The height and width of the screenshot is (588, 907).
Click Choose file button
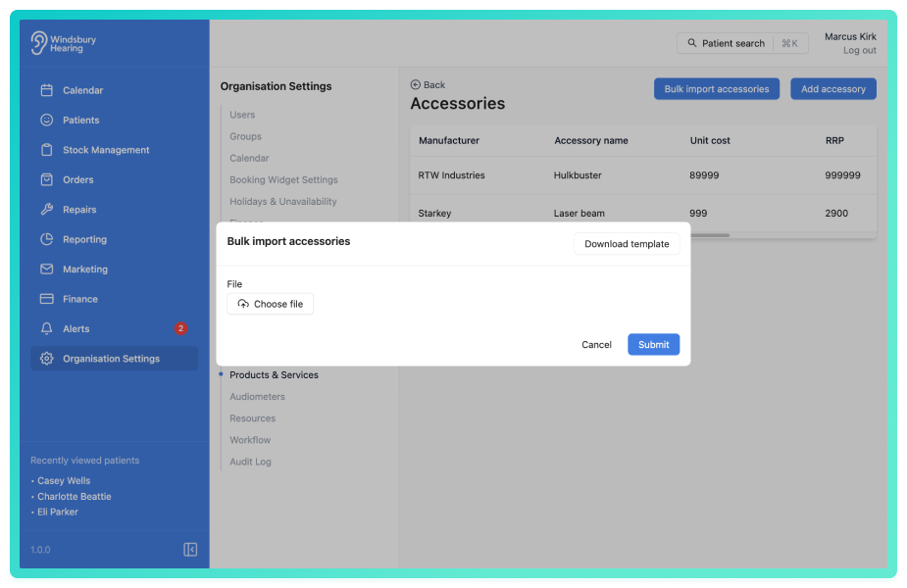[270, 304]
